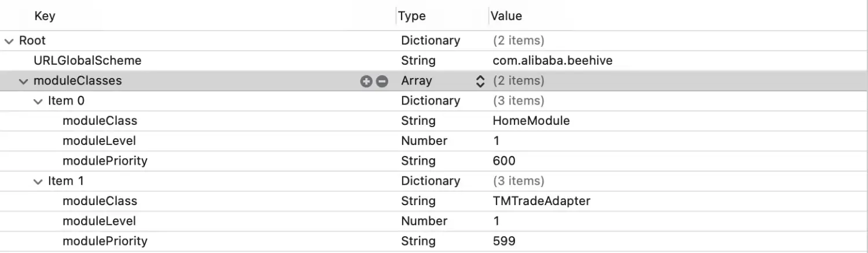Select the com.alibaba.beehive value field
868x253 pixels.
tap(552, 61)
